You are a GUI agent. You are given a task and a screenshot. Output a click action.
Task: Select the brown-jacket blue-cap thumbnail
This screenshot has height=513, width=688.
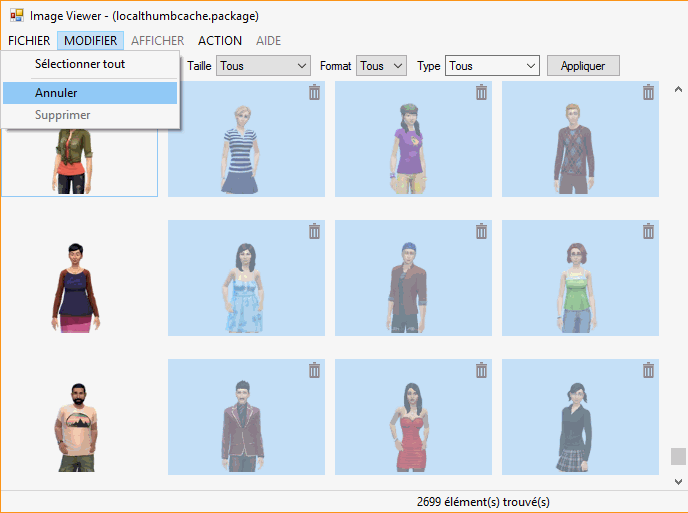pos(413,278)
